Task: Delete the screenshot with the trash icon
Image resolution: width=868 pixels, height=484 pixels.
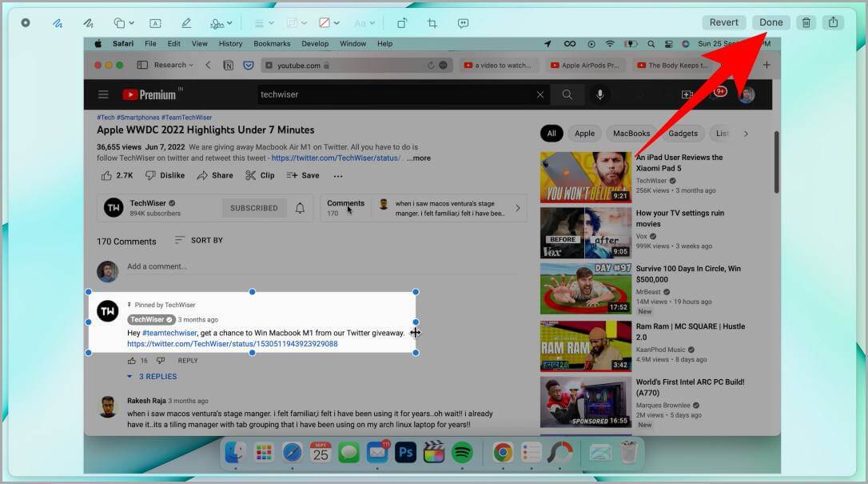Action: (x=806, y=22)
